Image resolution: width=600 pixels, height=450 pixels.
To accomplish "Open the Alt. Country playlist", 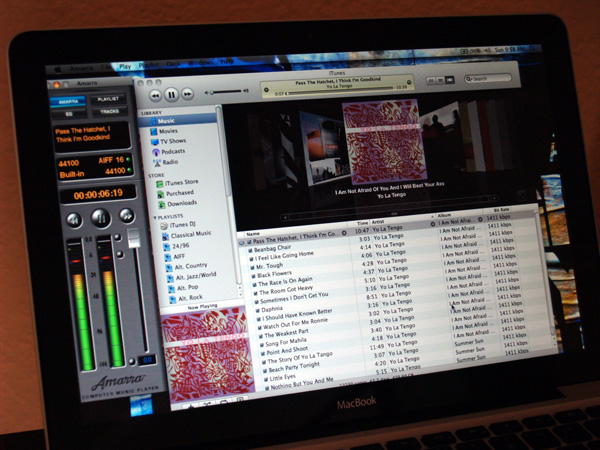I will tap(186, 266).
